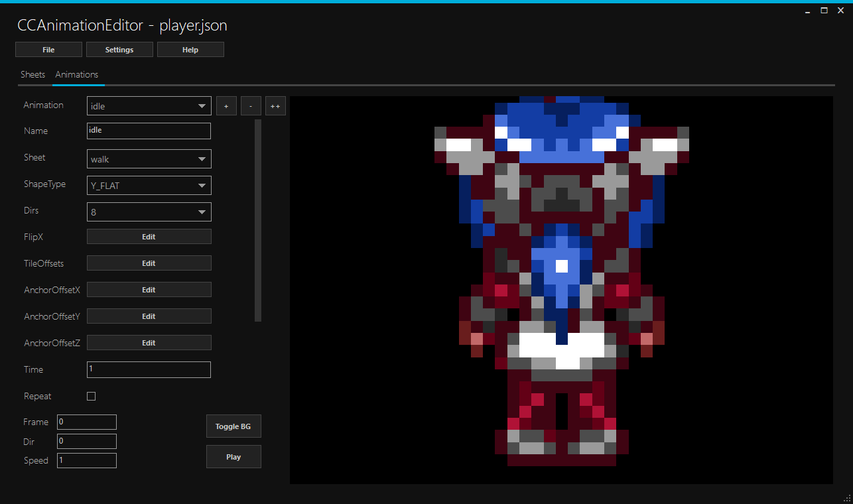Edit the AnchorOffsetX values
This screenshot has width=853, height=504.
tap(149, 290)
